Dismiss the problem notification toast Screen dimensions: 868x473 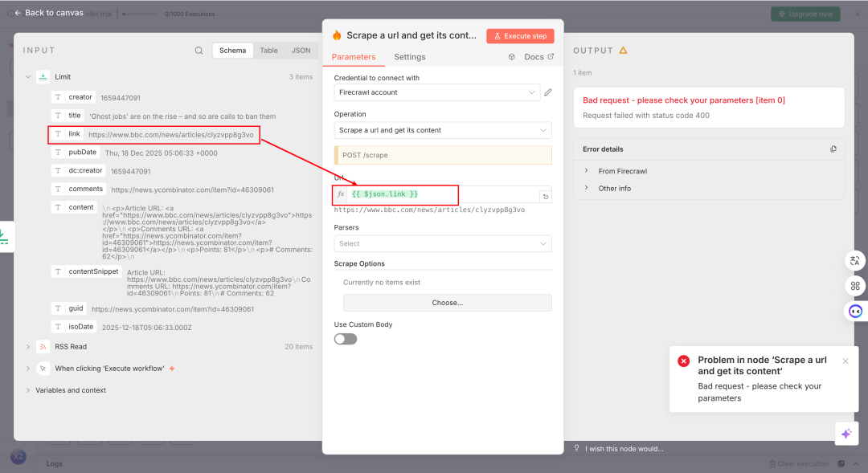click(845, 361)
